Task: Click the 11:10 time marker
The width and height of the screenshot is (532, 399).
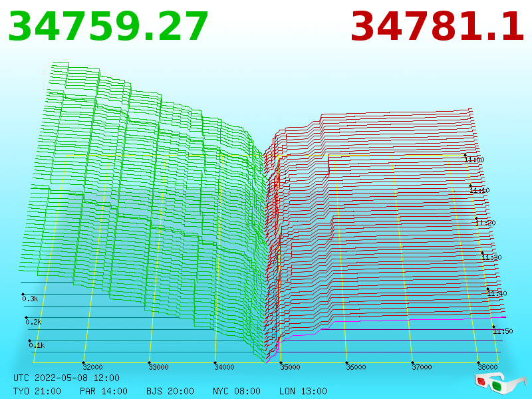Action: click(x=479, y=190)
